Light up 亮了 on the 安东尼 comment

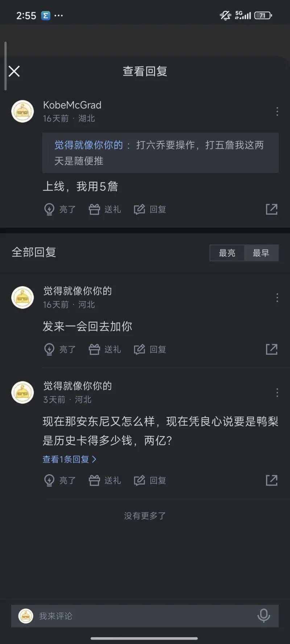pyautogui.click(x=49, y=480)
